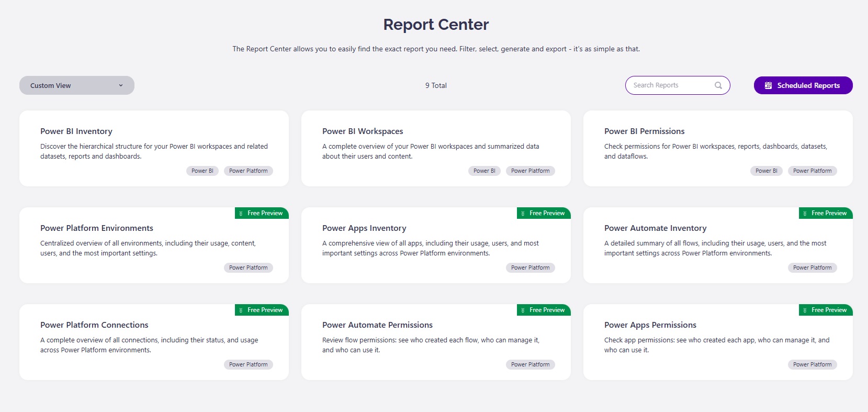868x412 pixels.
Task: Click the calendar icon in Scheduled Reports
Action: point(768,85)
